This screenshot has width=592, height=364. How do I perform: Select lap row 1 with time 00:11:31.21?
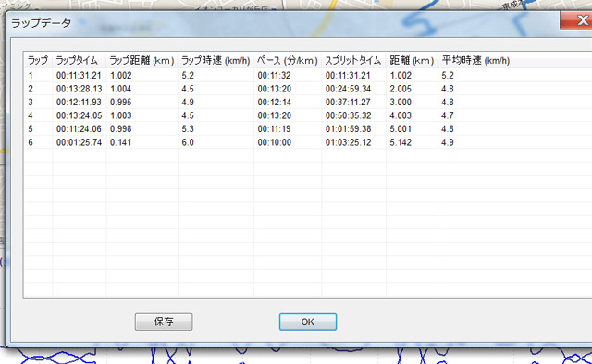click(x=308, y=76)
